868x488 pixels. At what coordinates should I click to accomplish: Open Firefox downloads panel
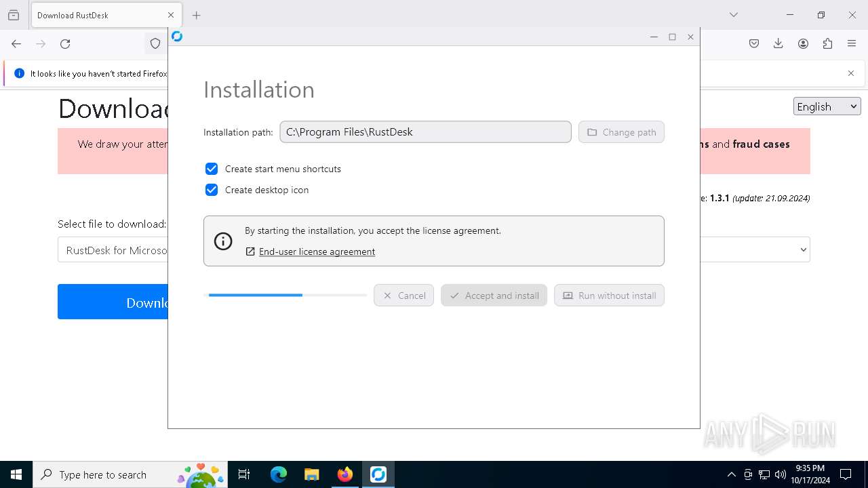(x=778, y=44)
